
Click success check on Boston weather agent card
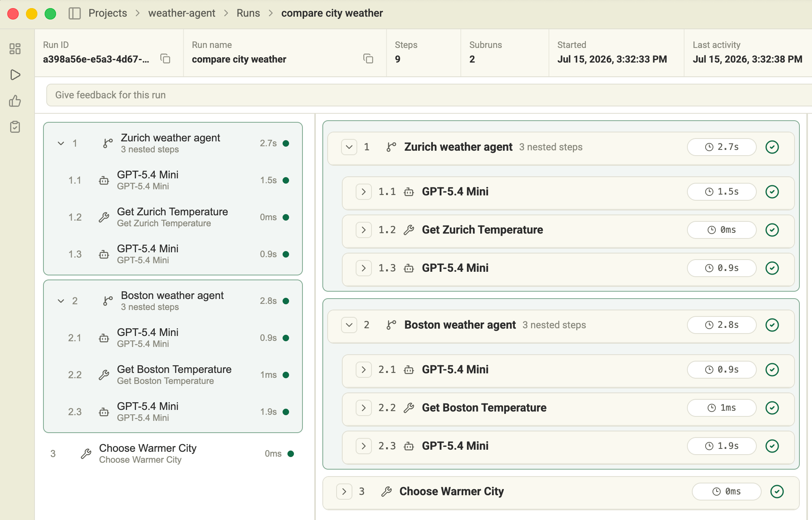pos(772,325)
